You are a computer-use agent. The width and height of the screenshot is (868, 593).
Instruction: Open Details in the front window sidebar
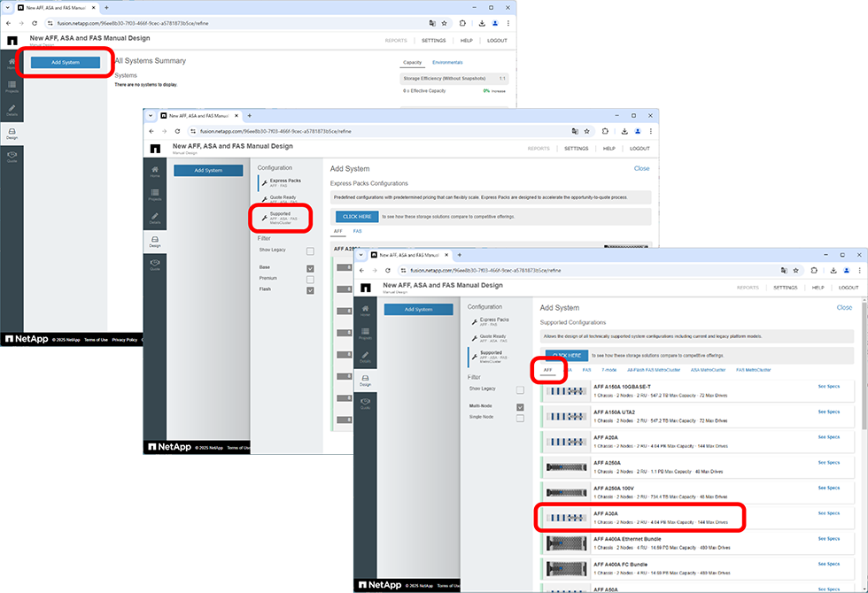[x=365, y=357]
